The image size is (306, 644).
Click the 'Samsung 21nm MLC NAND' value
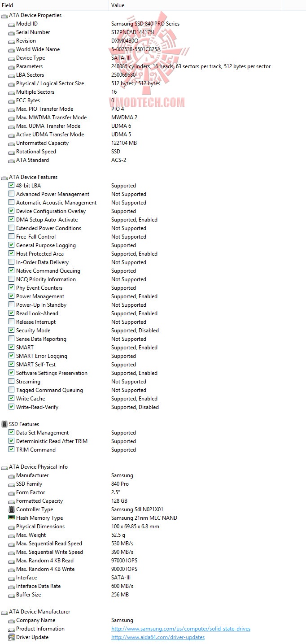point(144,518)
